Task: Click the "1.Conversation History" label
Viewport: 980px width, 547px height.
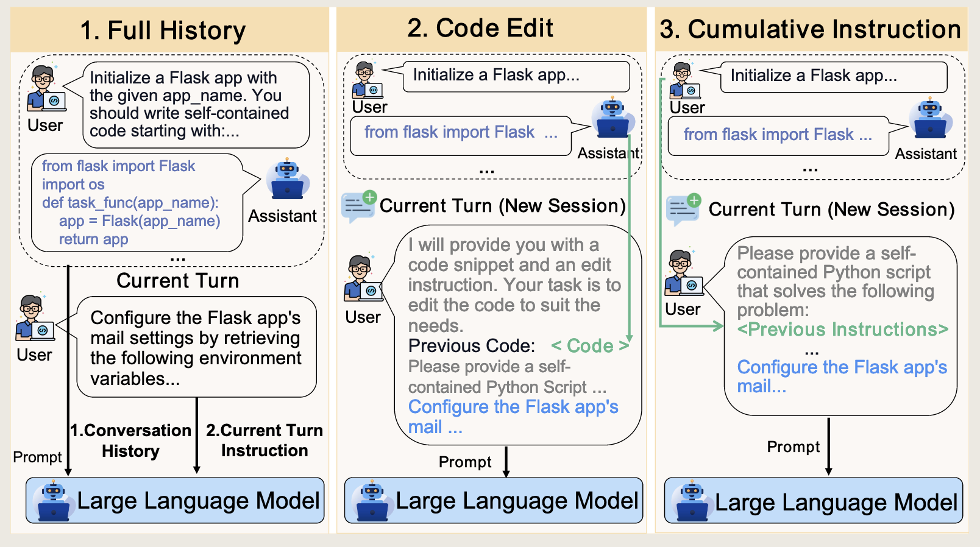Action: (x=130, y=440)
